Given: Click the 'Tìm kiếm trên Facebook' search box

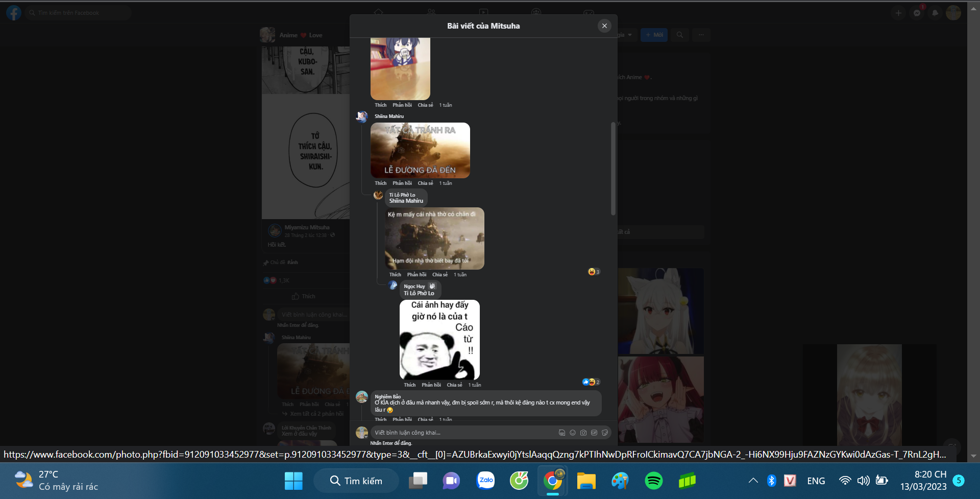Looking at the screenshot, I should (x=78, y=13).
